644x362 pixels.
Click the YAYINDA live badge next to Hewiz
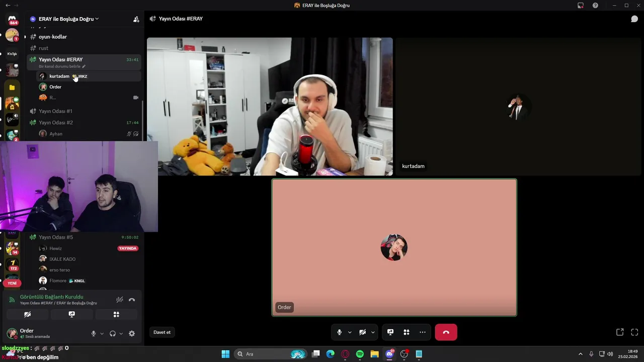127,248
